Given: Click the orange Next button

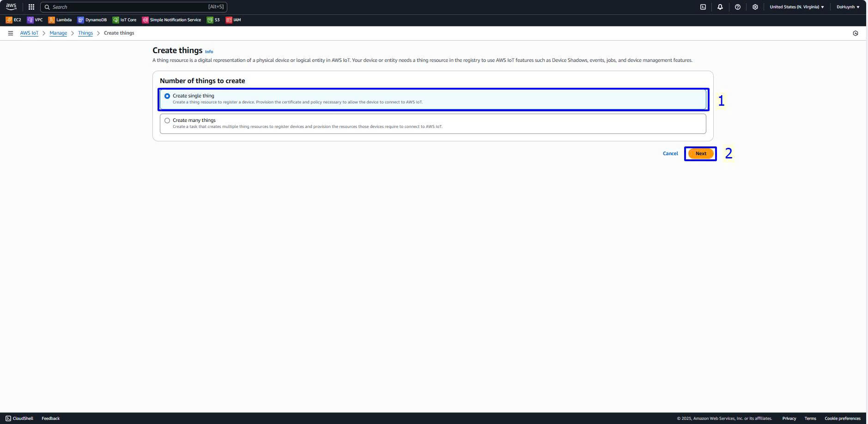Looking at the screenshot, I should click(x=700, y=153).
